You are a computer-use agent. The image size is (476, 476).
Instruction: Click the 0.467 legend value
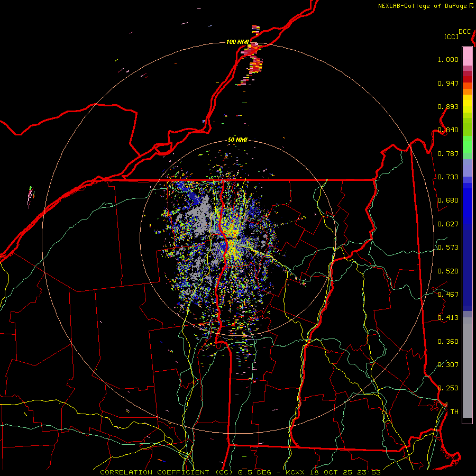[x=448, y=295]
